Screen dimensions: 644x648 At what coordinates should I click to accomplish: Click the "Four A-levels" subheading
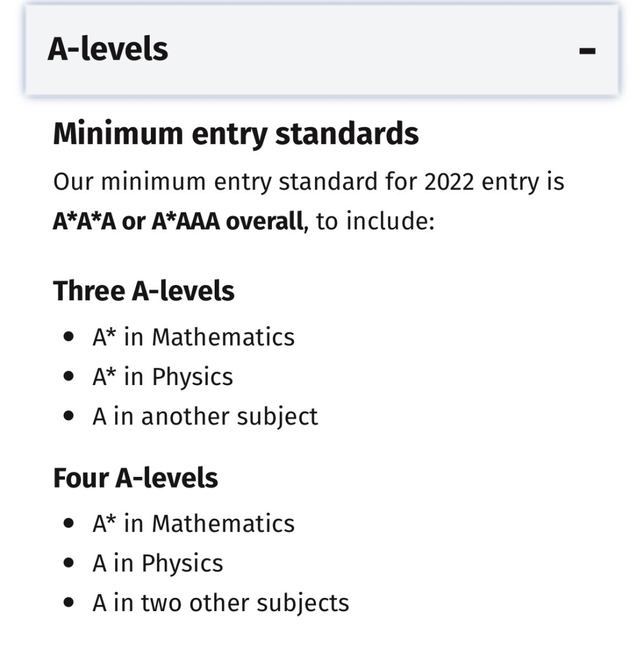(x=135, y=478)
